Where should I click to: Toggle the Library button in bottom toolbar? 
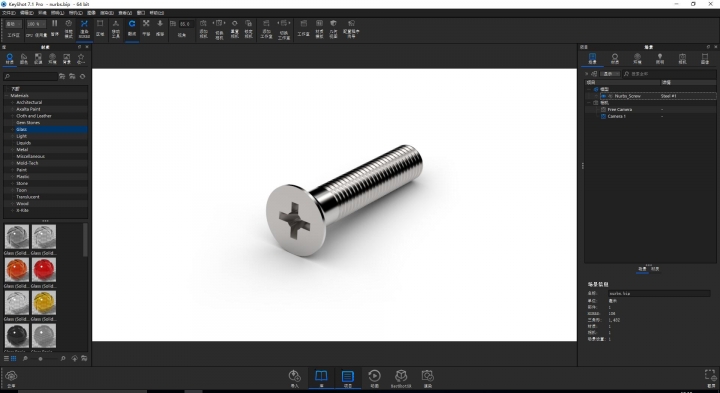coord(321,378)
